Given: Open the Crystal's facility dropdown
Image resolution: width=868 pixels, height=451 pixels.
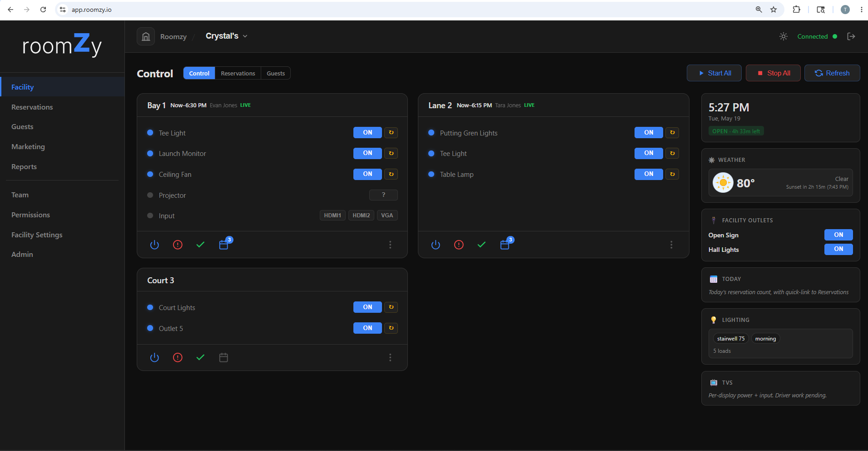Looking at the screenshot, I should tap(227, 36).
